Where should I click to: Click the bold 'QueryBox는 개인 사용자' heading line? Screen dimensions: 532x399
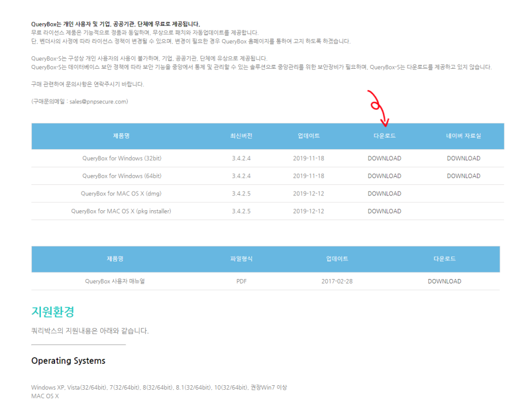(x=115, y=24)
